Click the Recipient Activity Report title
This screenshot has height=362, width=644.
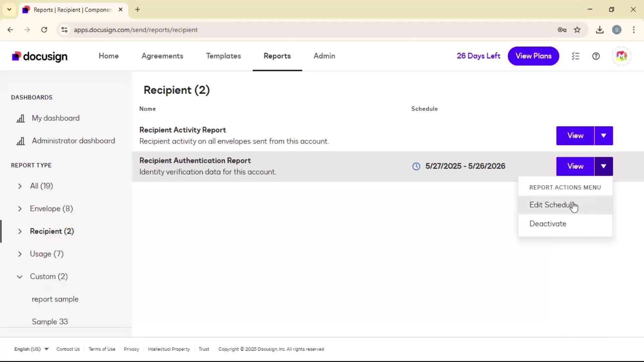coord(182,130)
